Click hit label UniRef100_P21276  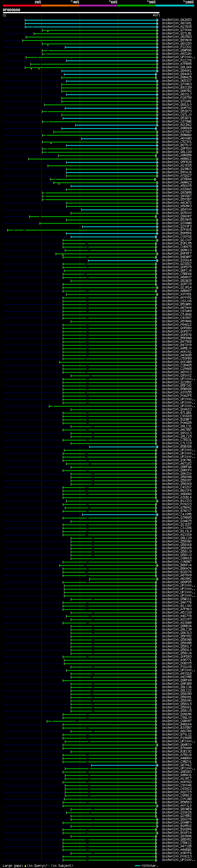177,61
